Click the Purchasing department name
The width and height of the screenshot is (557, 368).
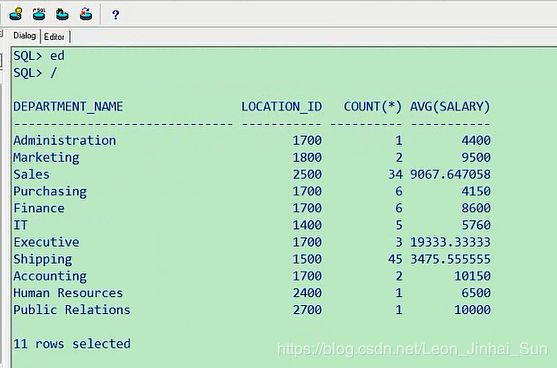point(50,191)
